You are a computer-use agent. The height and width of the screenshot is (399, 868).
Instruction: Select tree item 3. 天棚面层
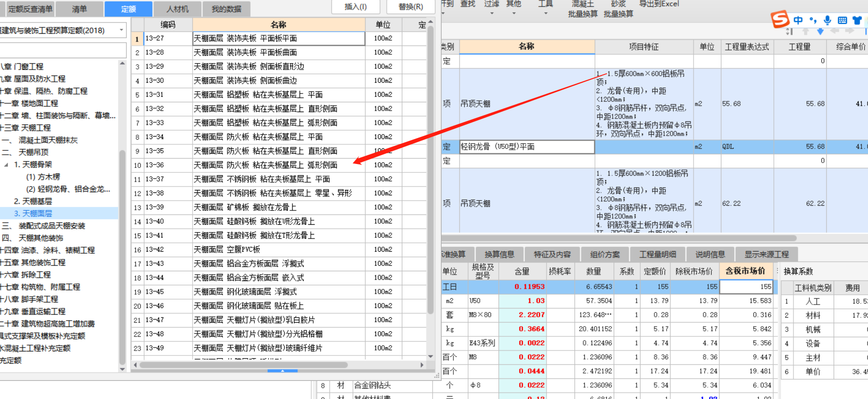[33, 213]
